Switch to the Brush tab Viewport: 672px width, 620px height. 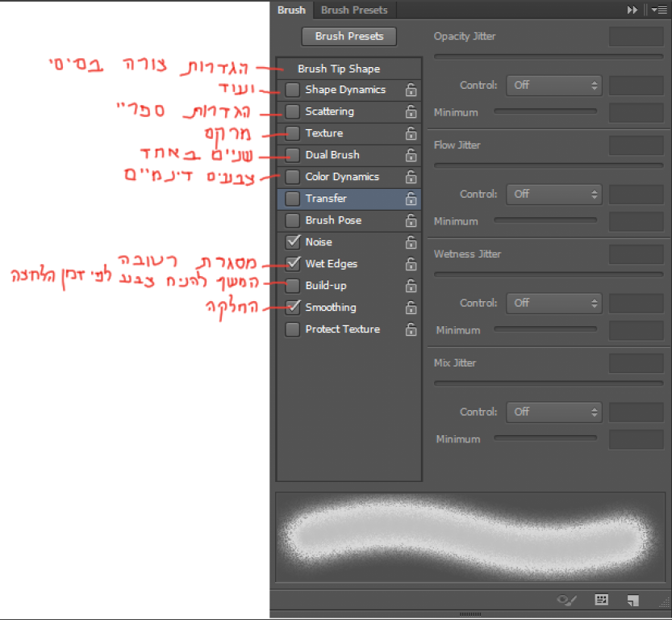pos(291,10)
